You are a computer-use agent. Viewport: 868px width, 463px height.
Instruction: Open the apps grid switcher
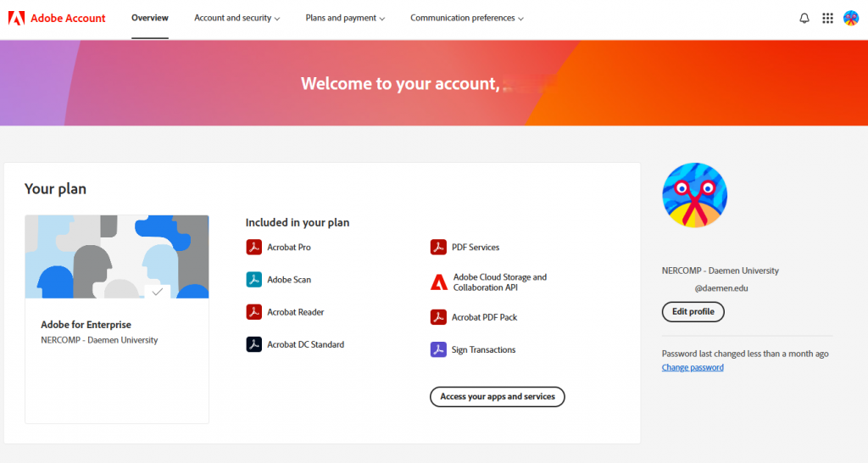pyautogui.click(x=828, y=18)
